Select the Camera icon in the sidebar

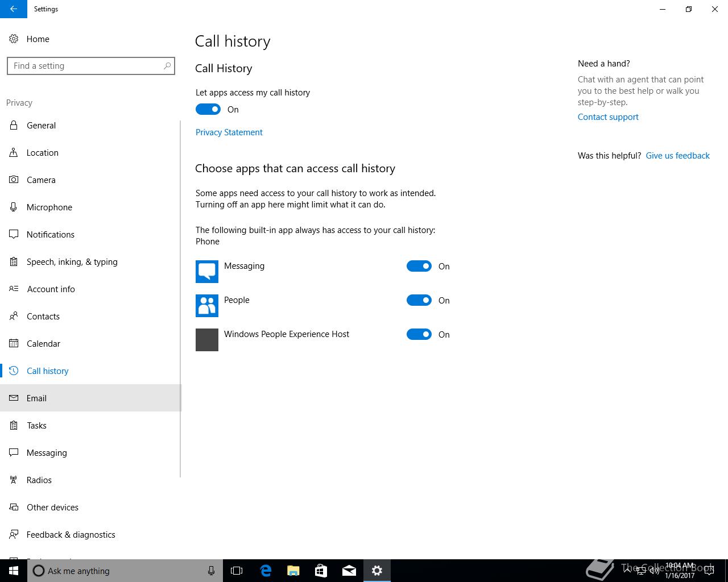(x=14, y=180)
